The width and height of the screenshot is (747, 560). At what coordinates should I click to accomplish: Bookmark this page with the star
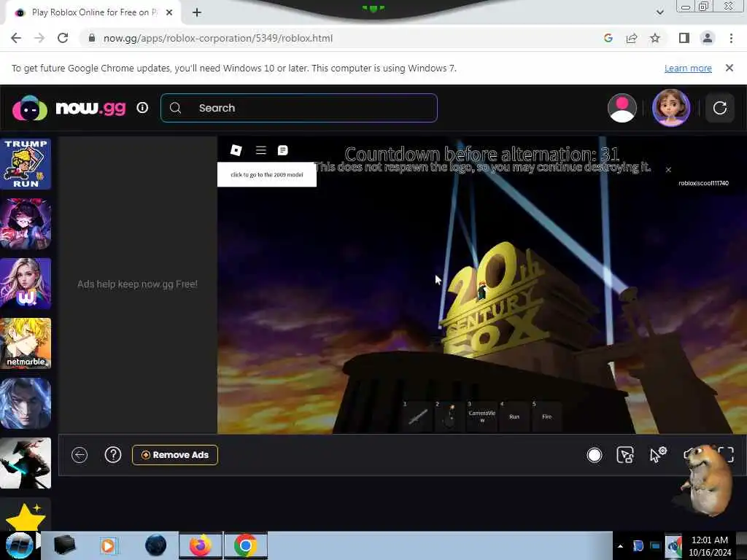tap(655, 38)
